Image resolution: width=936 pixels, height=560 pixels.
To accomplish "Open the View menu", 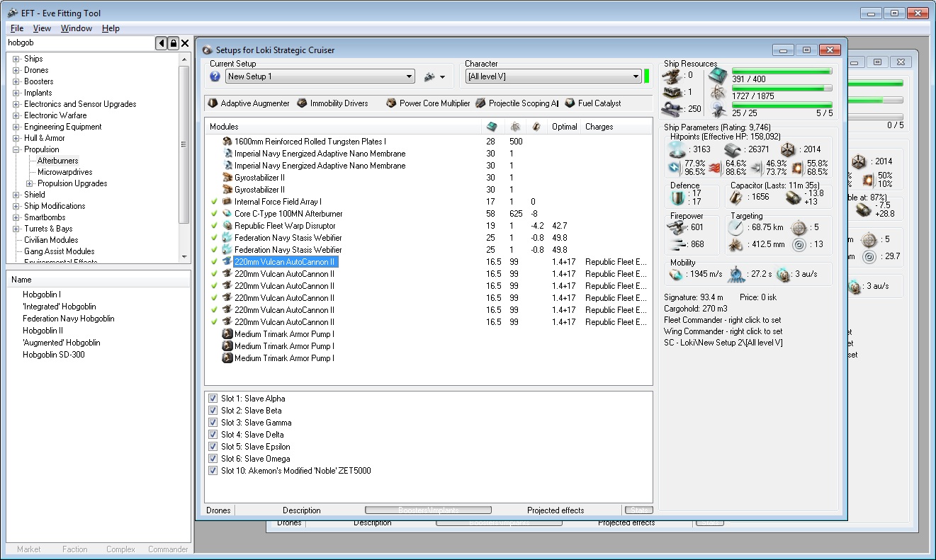I will pyautogui.click(x=43, y=28).
